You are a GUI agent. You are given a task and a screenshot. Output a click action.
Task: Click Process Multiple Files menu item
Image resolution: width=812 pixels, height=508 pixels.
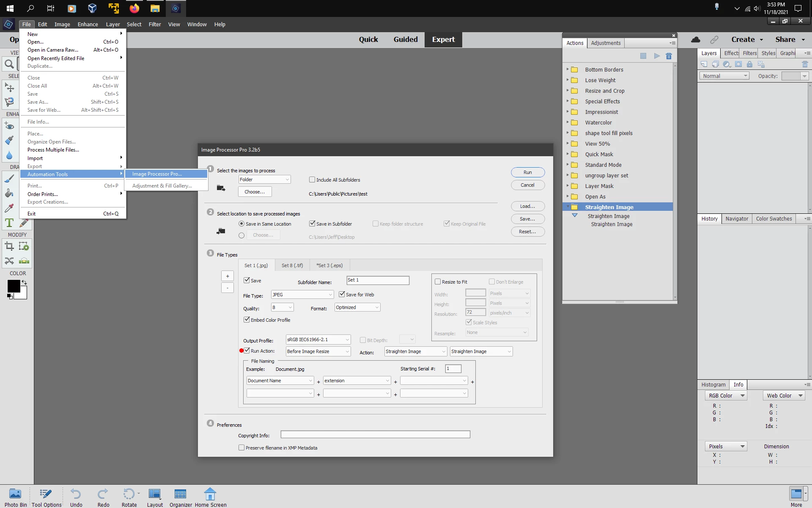53,150
